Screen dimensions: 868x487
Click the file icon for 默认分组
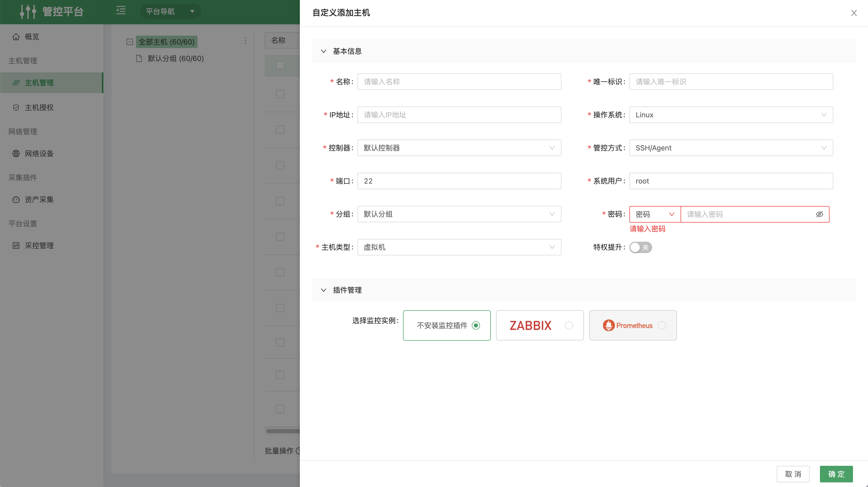click(x=139, y=58)
